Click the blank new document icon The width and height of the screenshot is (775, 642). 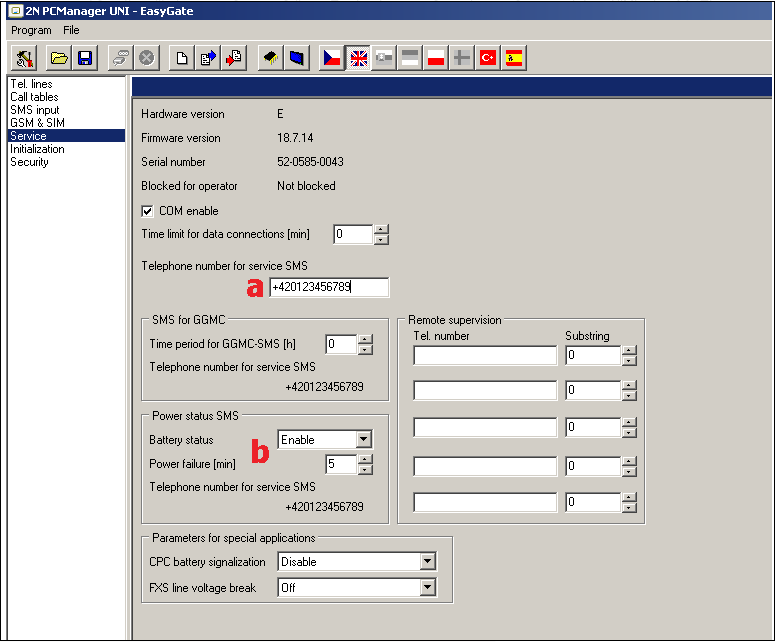click(182, 58)
